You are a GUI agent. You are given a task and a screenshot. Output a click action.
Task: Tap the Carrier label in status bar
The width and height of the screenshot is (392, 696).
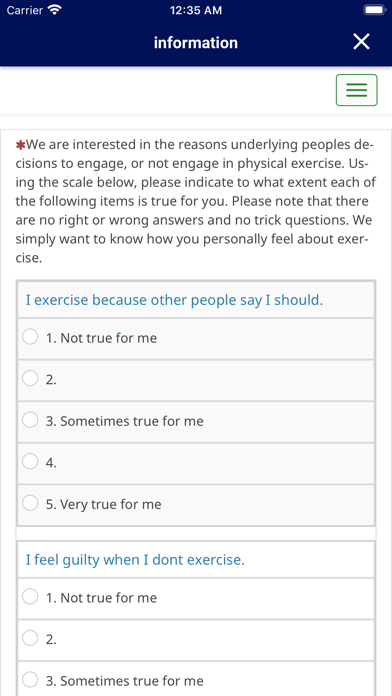click(25, 10)
